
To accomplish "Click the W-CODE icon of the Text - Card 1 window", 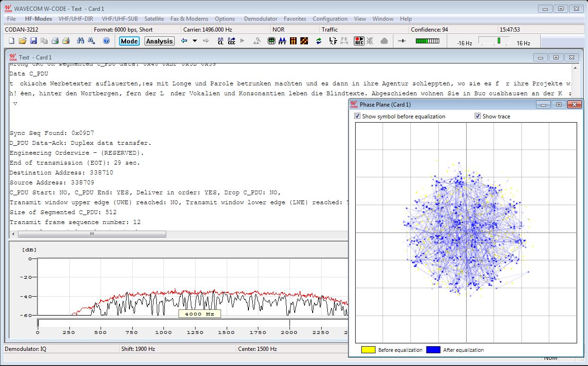I will (13, 57).
